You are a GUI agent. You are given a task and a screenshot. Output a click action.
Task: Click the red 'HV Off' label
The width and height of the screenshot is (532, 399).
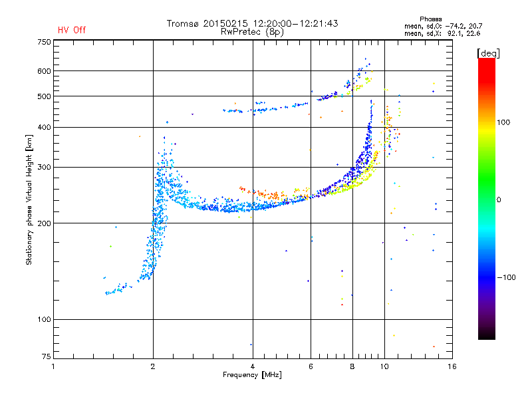pos(72,30)
